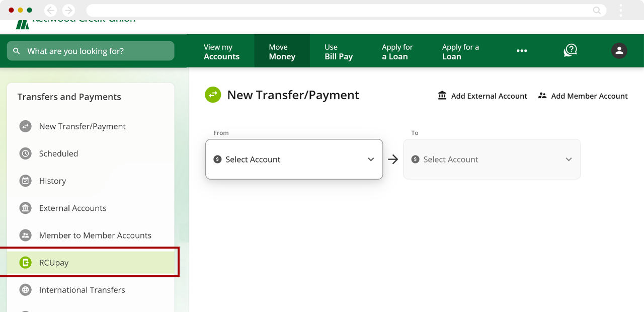Click the External Accounts bank icon
The image size is (644, 312).
25,208
